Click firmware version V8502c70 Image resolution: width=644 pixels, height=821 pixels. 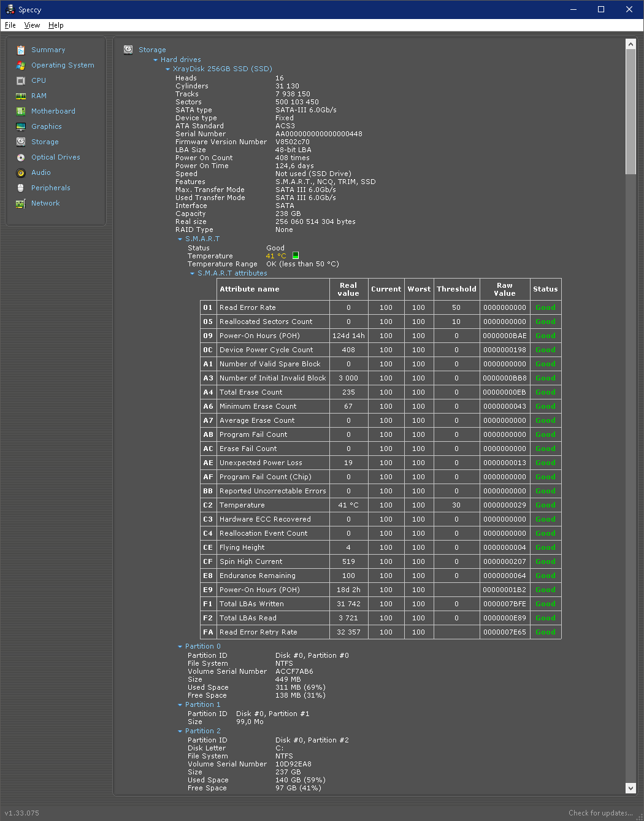tap(293, 142)
